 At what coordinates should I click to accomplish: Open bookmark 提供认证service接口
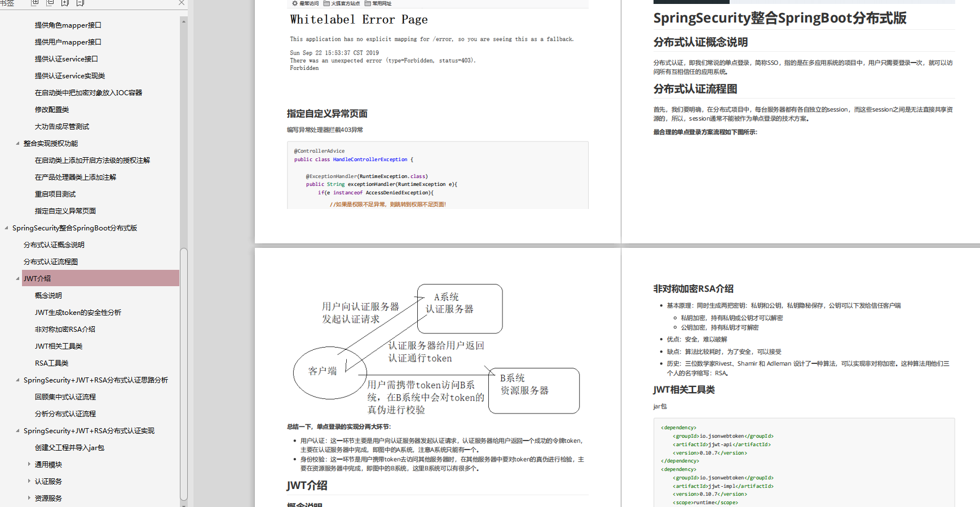point(67,59)
